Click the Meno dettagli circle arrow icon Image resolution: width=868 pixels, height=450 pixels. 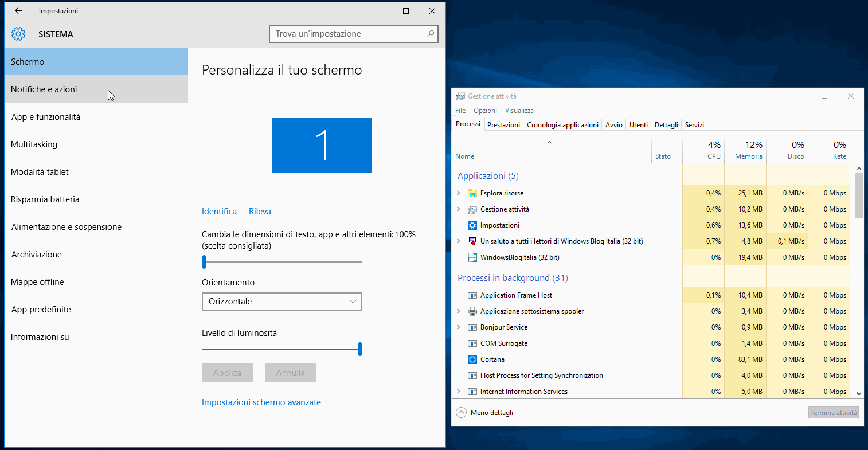click(x=462, y=412)
